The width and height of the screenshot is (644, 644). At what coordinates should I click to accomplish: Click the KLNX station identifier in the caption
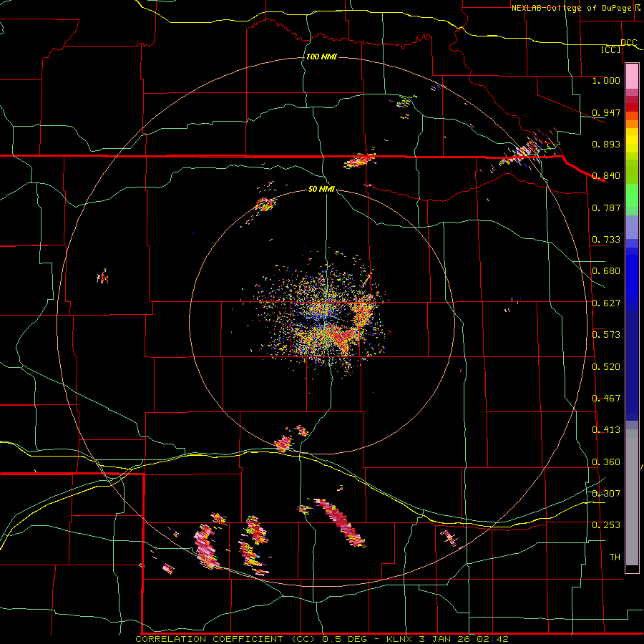click(x=399, y=639)
